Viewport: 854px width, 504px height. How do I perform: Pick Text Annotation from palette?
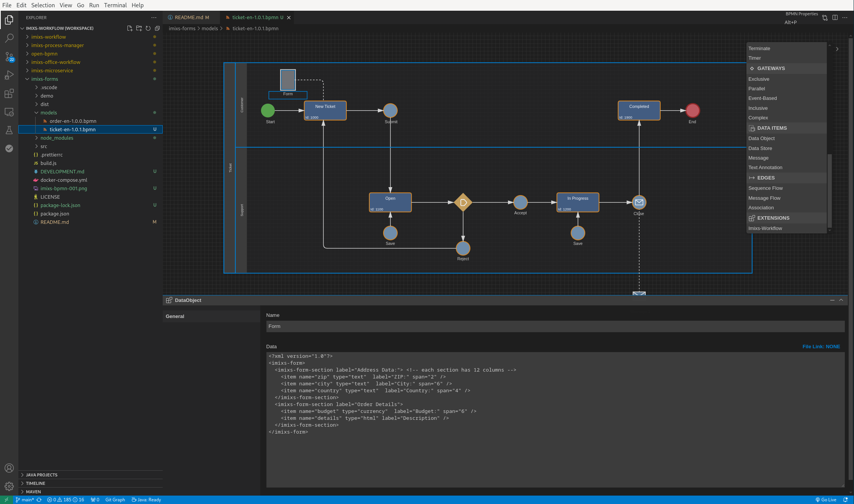click(x=765, y=168)
